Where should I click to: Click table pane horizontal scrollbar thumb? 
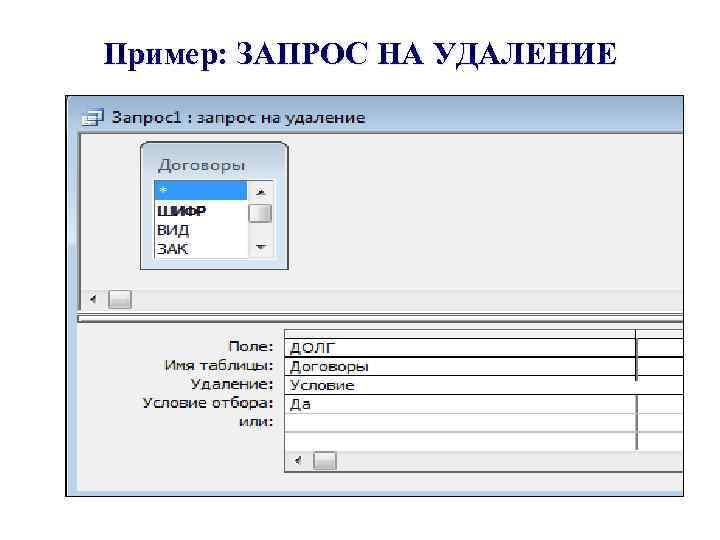coord(120,299)
